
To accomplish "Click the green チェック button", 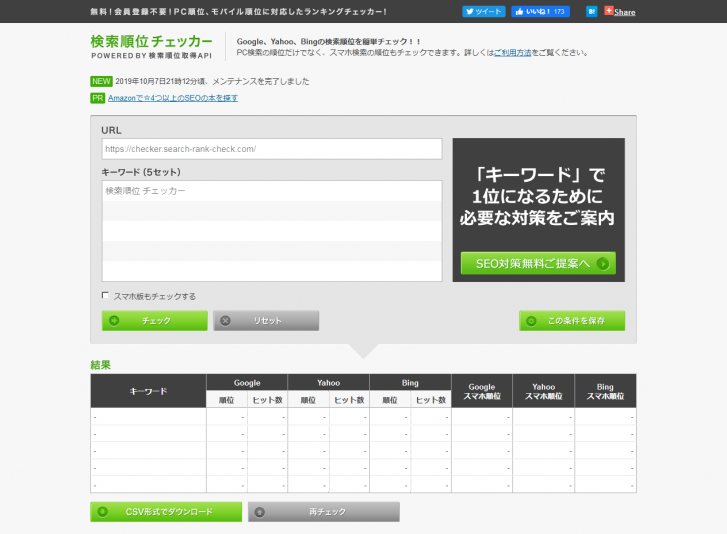I will pos(155,321).
